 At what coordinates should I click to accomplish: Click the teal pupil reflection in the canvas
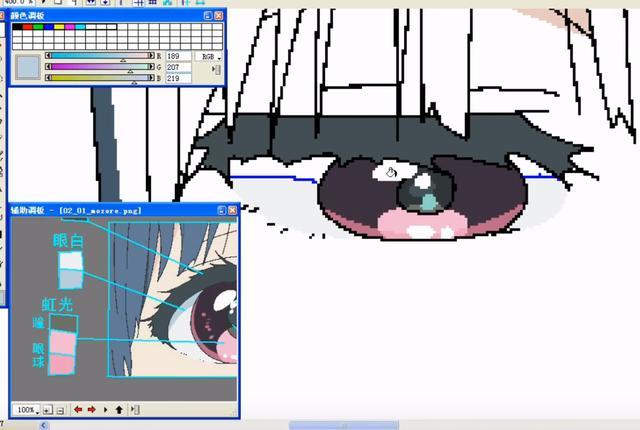point(428,203)
